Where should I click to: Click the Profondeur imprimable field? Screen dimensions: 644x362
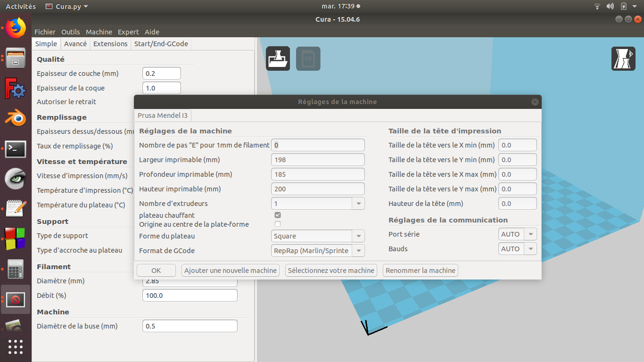(x=318, y=174)
